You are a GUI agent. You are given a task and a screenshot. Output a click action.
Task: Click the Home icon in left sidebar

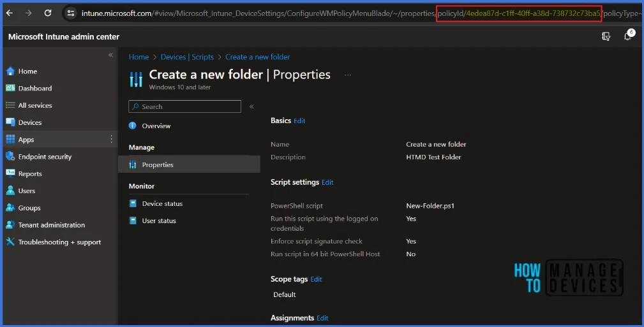point(10,71)
